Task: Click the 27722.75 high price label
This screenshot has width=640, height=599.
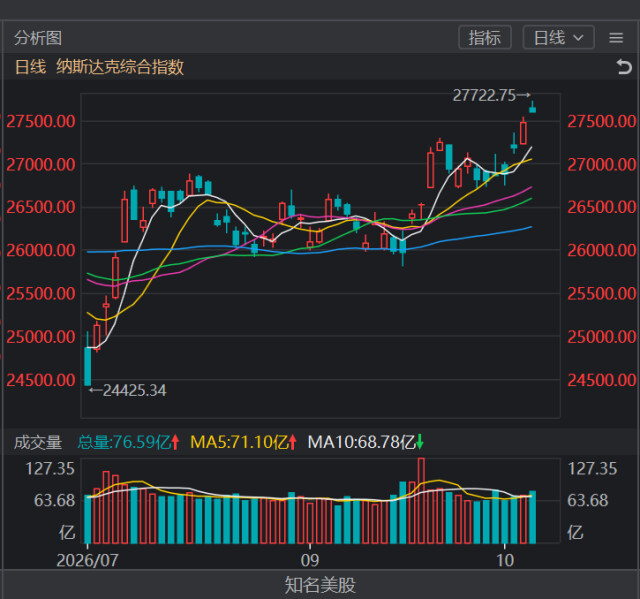Action: (484, 95)
